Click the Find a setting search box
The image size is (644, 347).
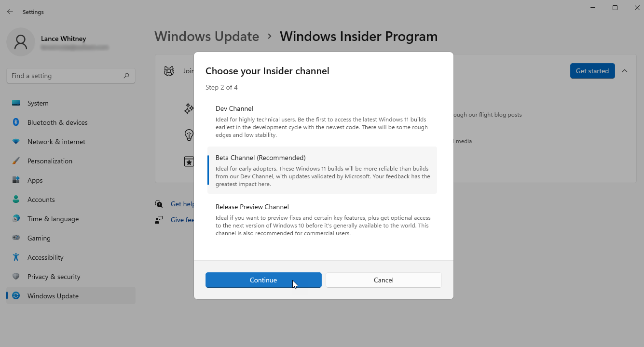[x=71, y=76]
